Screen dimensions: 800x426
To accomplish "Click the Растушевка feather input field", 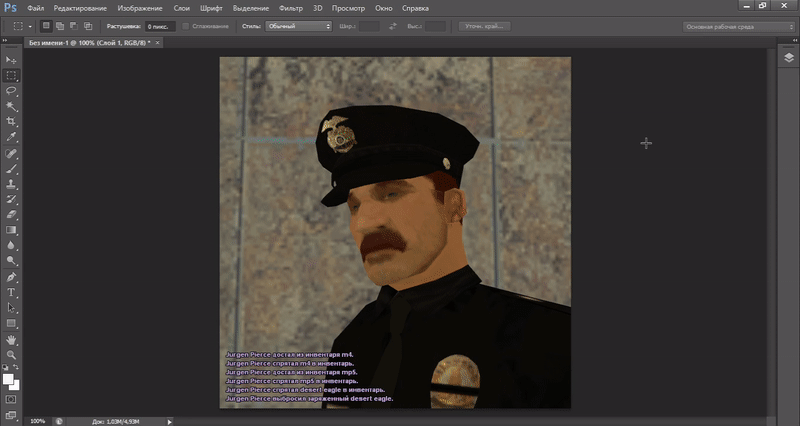I will tap(160, 27).
